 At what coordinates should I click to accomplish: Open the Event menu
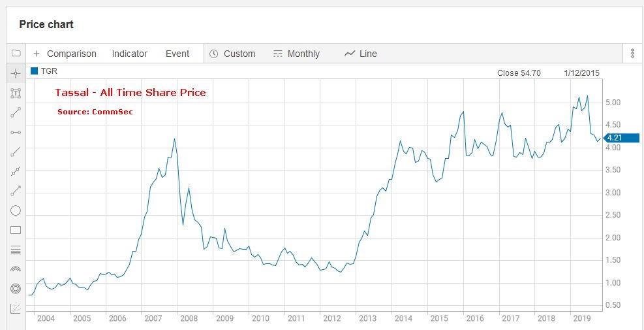pyautogui.click(x=177, y=54)
